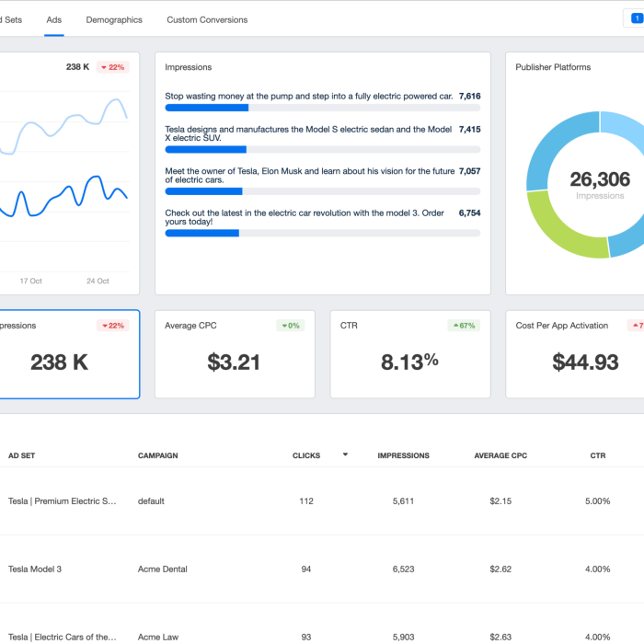Click the red 22% badge on line chart
This screenshot has height=644, width=644.
[x=115, y=67]
